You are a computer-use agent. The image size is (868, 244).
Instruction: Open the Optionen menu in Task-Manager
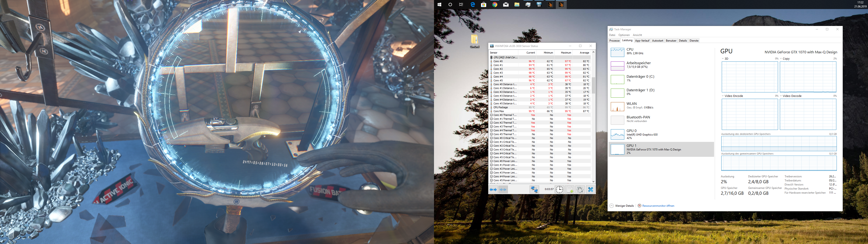624,35
